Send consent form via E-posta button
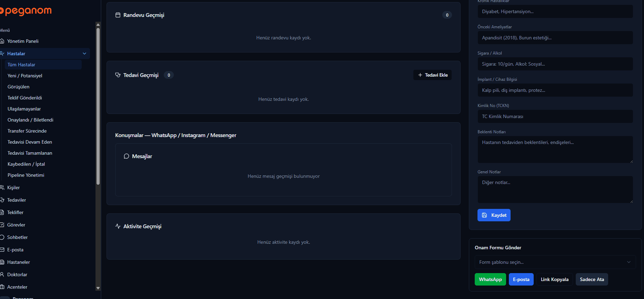This screenshot has height=299, width=644. coord(521,279)
